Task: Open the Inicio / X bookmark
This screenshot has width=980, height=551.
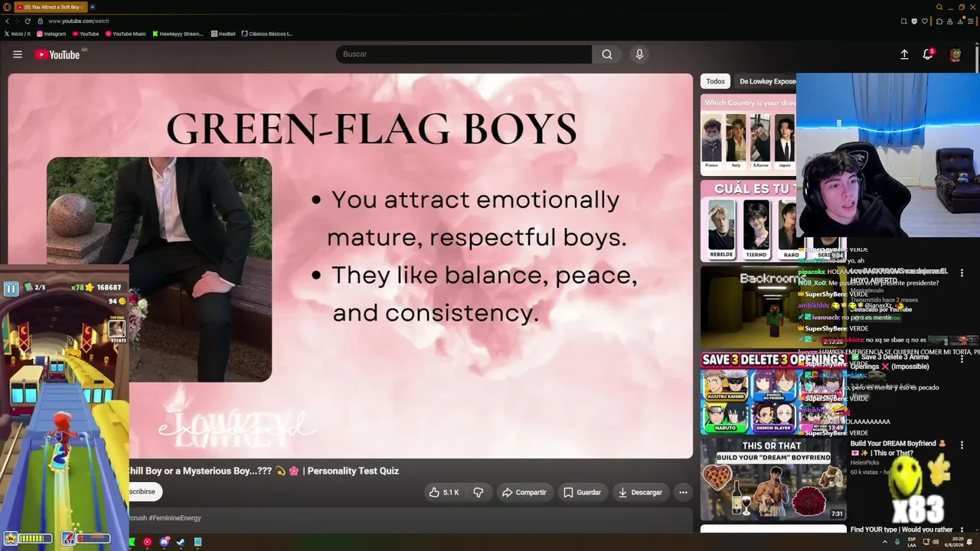Action: [x=18, y=34]
